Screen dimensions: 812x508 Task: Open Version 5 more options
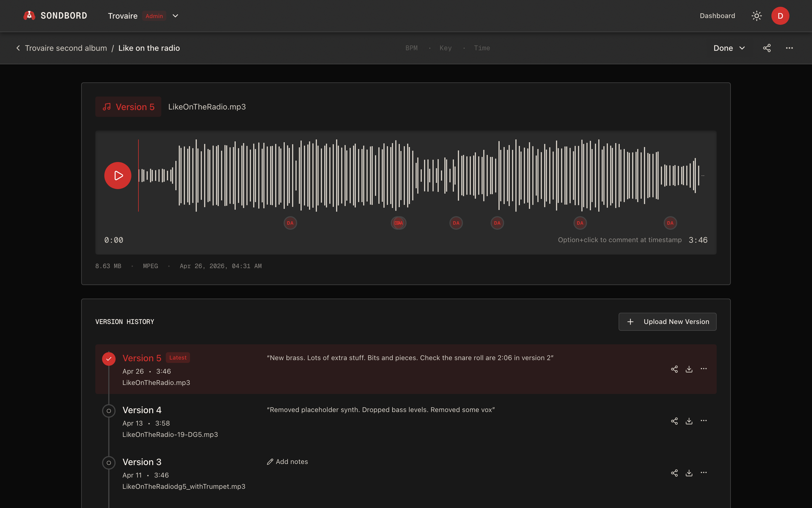coord(704,369)
